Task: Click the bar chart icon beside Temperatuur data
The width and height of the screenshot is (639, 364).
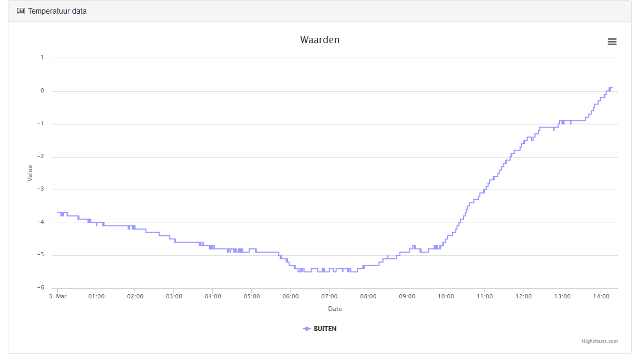Action: tap(21, 11)
